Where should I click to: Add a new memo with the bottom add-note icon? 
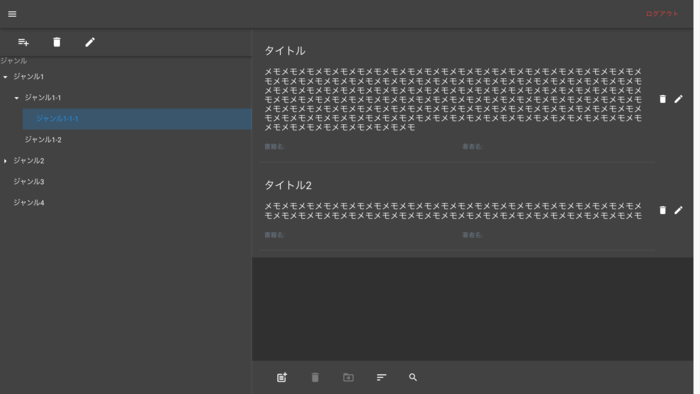282,377
